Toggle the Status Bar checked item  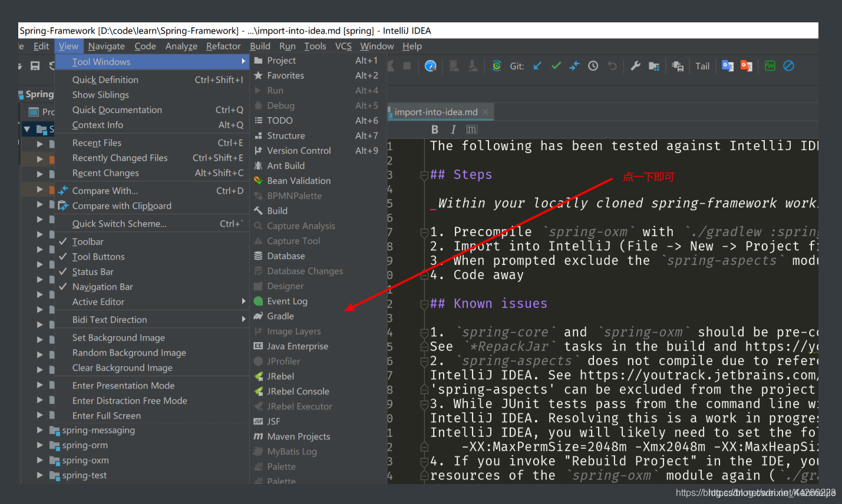click(x=153, y=271)
